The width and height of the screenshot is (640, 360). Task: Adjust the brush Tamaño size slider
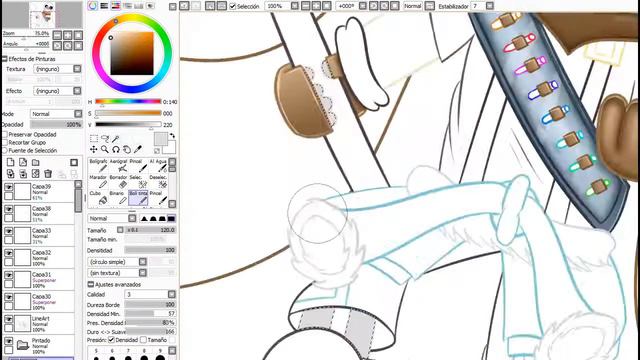151,230
